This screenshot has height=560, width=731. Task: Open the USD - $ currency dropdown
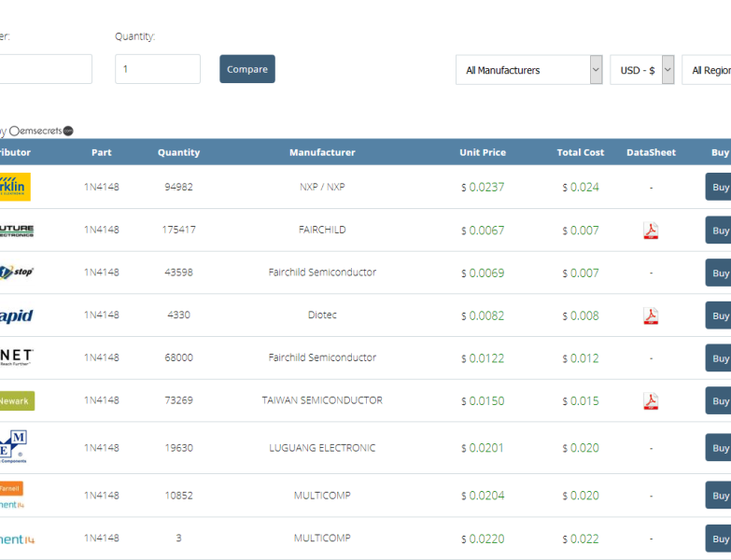tap(642, 70)
